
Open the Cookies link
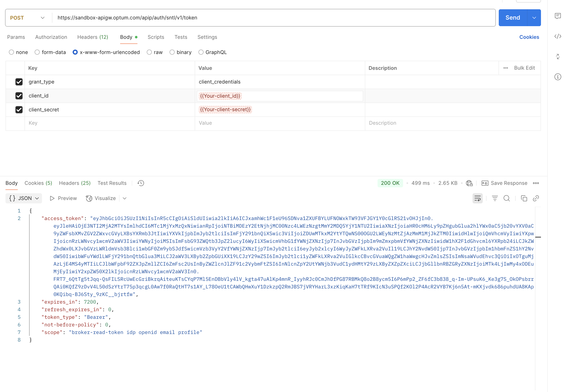coord(529,37)
